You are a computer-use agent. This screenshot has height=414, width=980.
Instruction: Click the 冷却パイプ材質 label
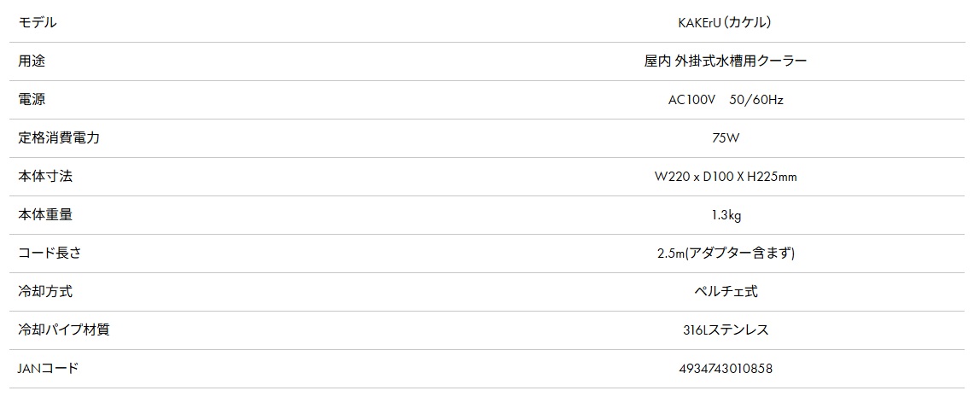(64, 330)
